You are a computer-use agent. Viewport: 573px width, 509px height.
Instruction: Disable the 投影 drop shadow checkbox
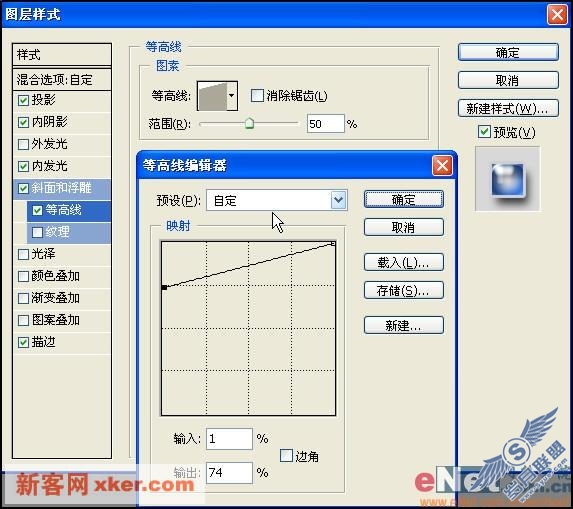click(23, 100)
